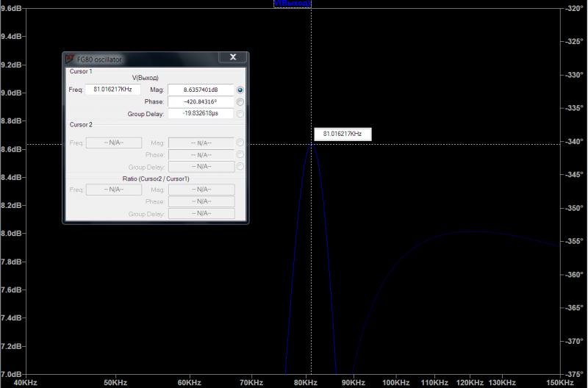
Task: Select the Cursor 1 Group Delay radio button
Action: (240, 114)
